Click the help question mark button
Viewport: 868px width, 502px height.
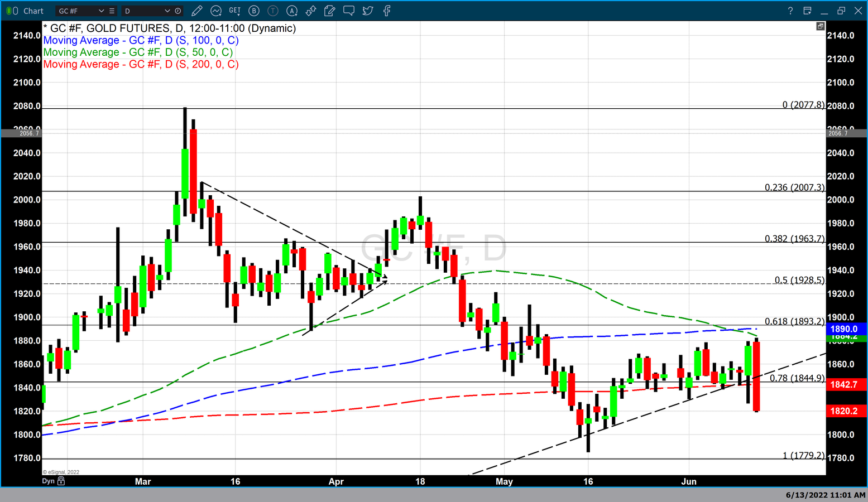790,11
